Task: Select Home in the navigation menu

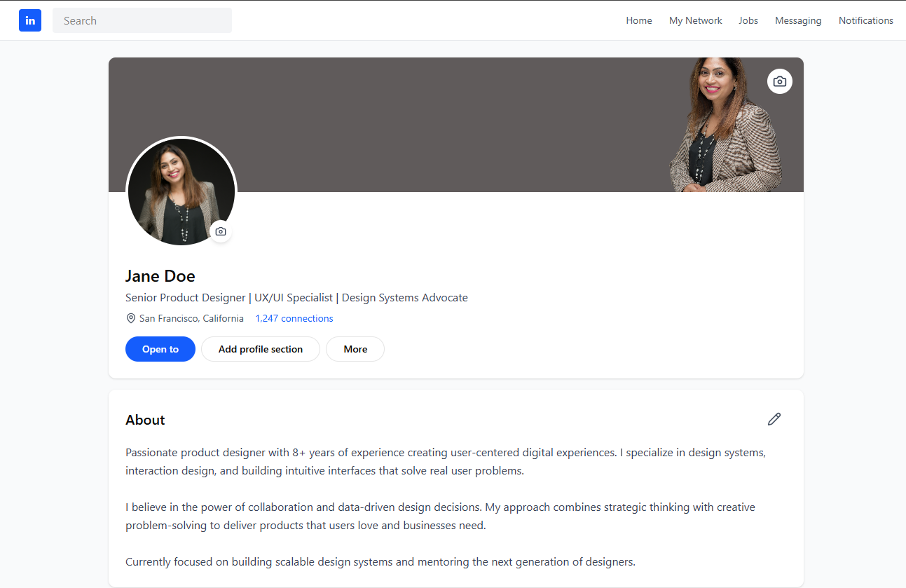Action: pos(638,20)
